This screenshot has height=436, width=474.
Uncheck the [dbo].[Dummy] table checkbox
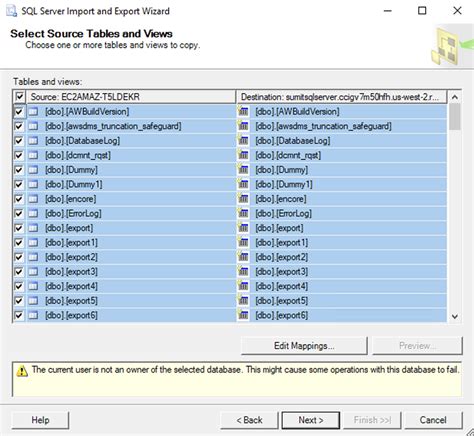pos(19,170)
